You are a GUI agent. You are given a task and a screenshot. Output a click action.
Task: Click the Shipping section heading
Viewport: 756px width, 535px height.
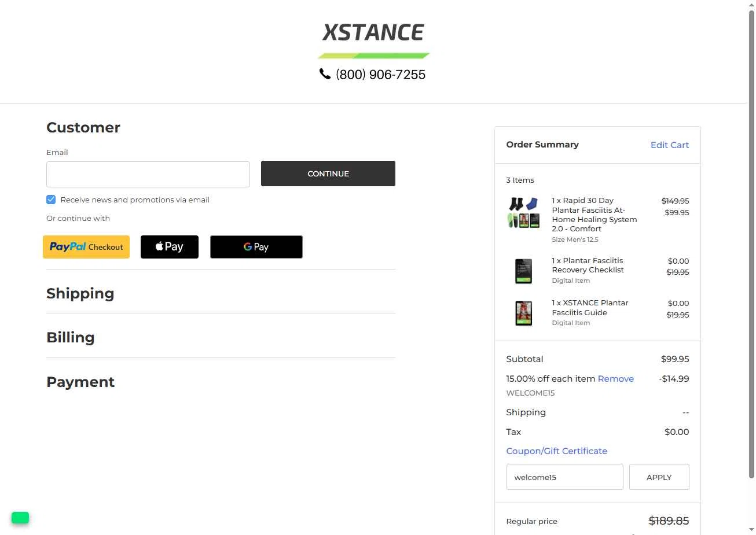point(80,293)
